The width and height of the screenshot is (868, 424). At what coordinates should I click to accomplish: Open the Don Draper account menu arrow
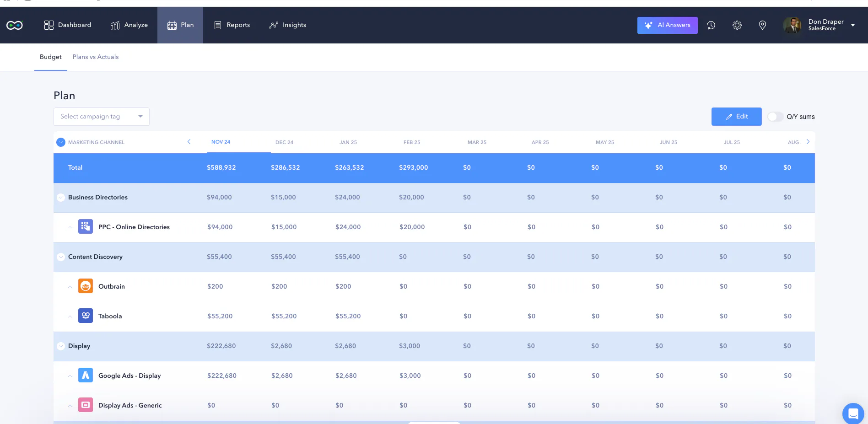coord(853,26)
